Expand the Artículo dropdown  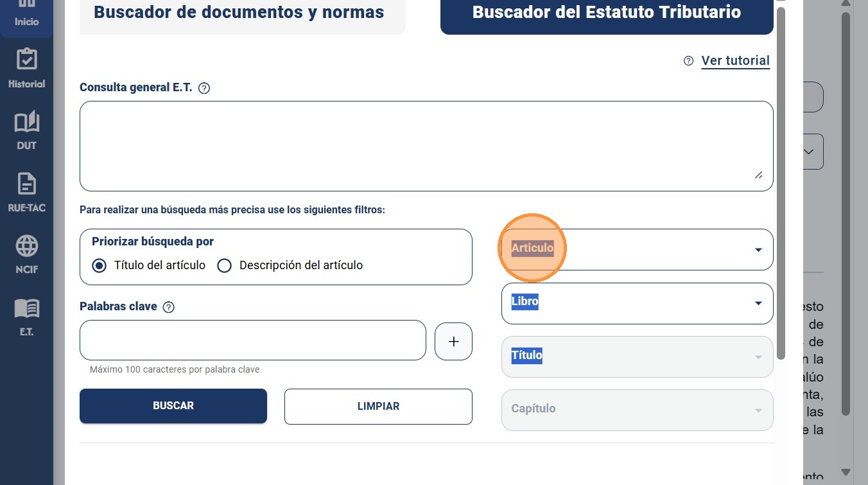tap(637, 249)
